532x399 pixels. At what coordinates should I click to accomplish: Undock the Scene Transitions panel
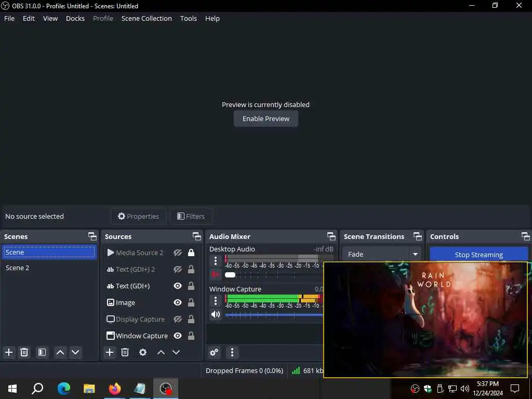tap(418, 236)
